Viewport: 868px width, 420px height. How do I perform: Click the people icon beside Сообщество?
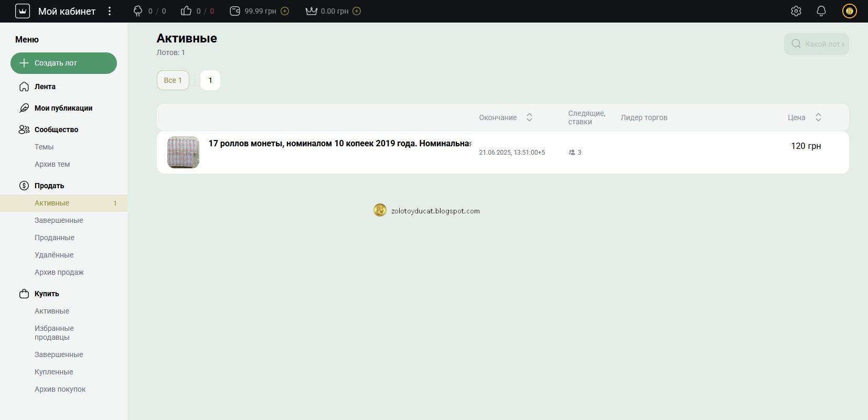pyautogui.click(x=24, y=130)
